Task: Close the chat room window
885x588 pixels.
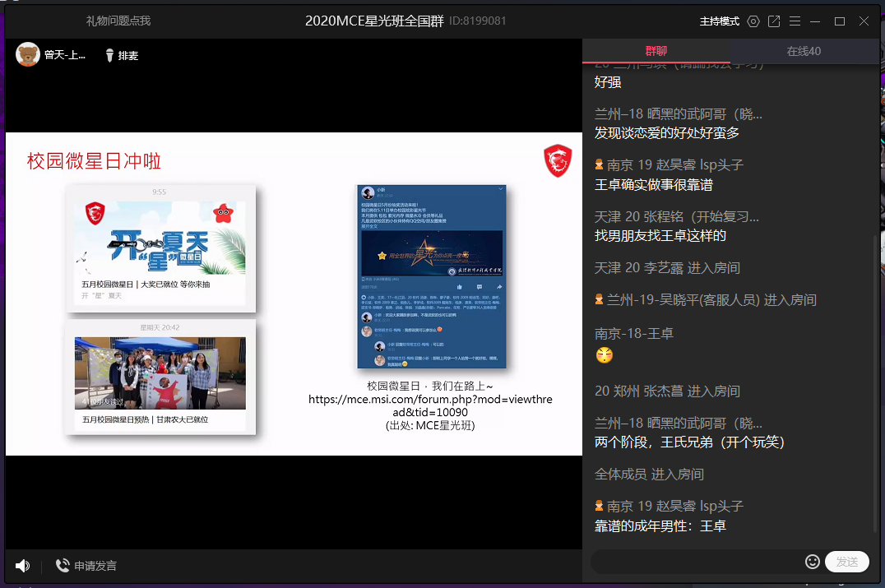Action: 864,21
